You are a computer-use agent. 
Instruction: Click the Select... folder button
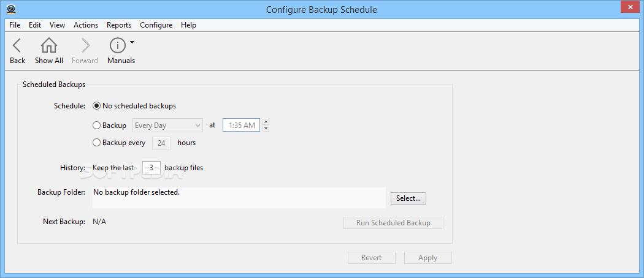coord(408,198)
